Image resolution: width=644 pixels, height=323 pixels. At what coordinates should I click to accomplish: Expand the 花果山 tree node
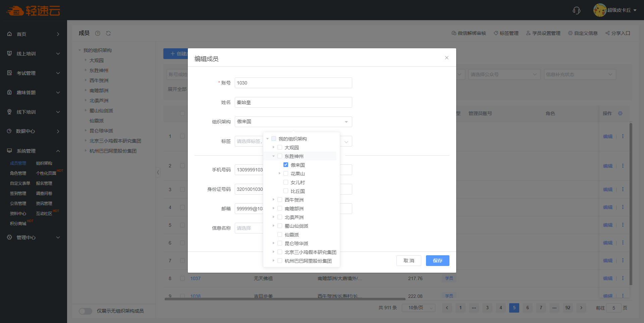click(x=279, y=173)
